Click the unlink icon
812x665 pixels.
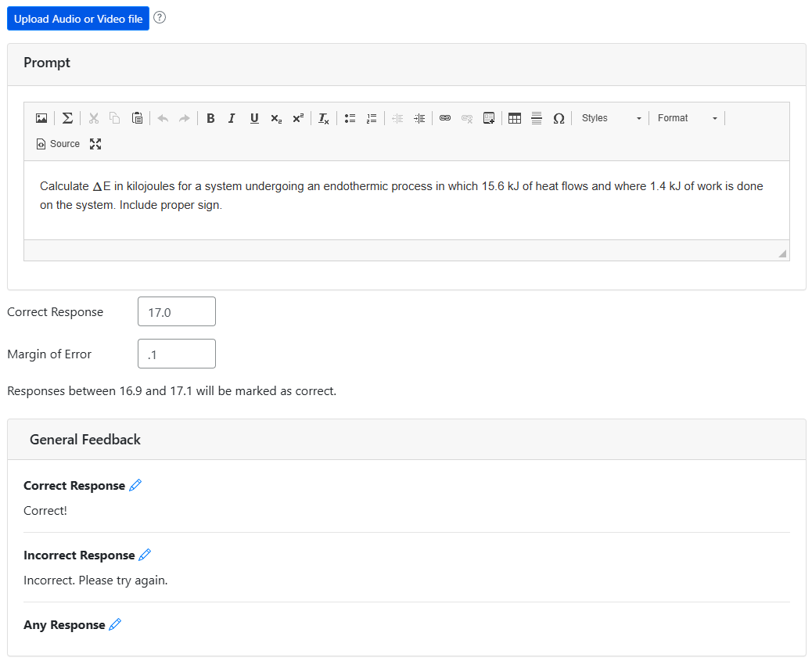(467, 118)
